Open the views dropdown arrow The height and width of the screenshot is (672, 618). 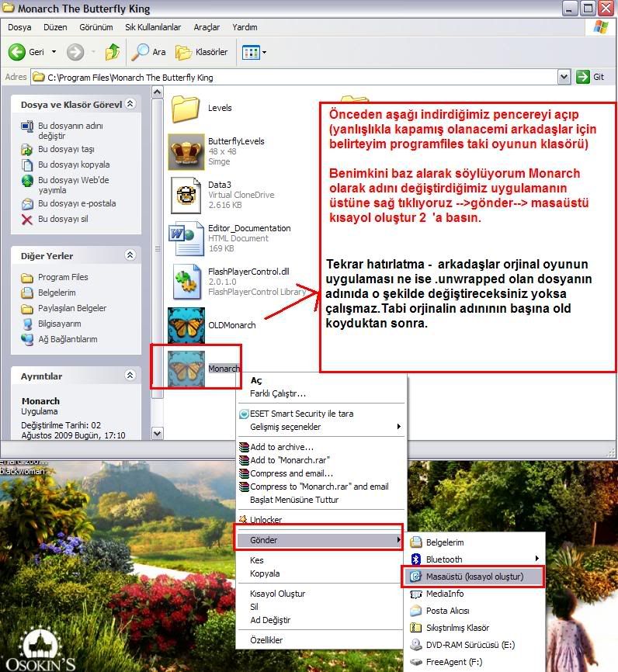(264, 52)
